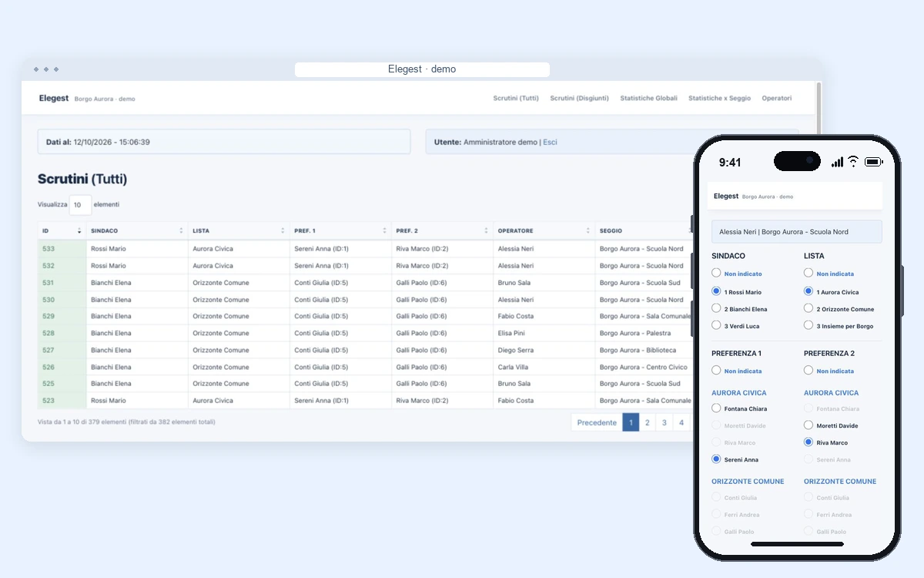Choose Fontana Chiara under Preferenza 1
Viewport: 924px width, 578px height.
point(716,408)
